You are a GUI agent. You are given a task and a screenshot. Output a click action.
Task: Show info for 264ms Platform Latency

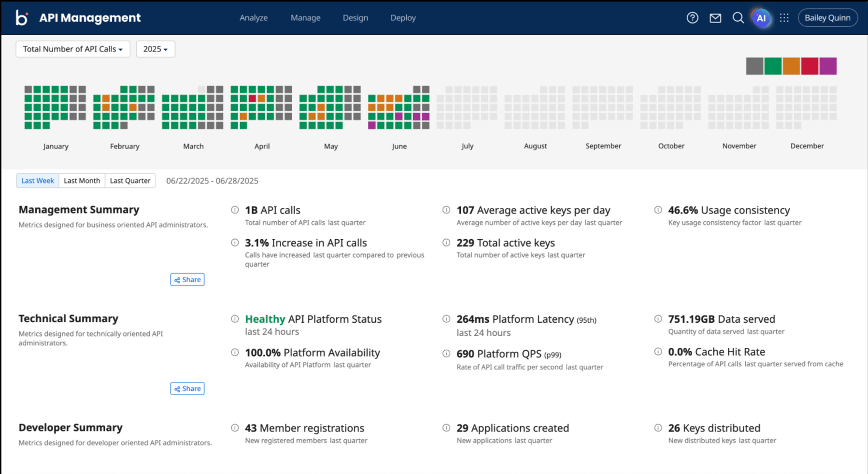[x=446, y=319]
